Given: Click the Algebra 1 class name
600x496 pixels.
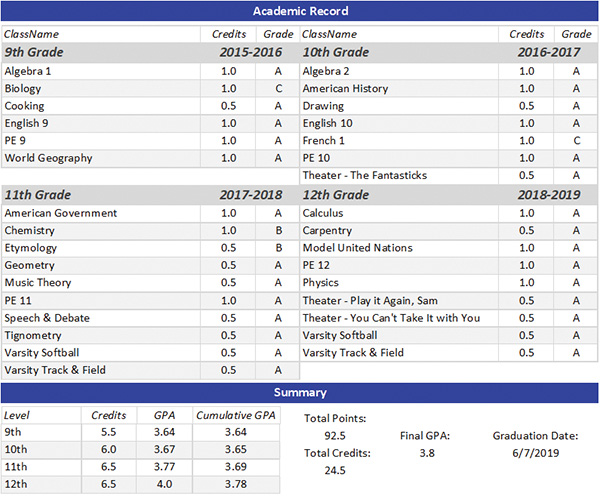Looking at the screenshot, I should (x=28, y=71).
